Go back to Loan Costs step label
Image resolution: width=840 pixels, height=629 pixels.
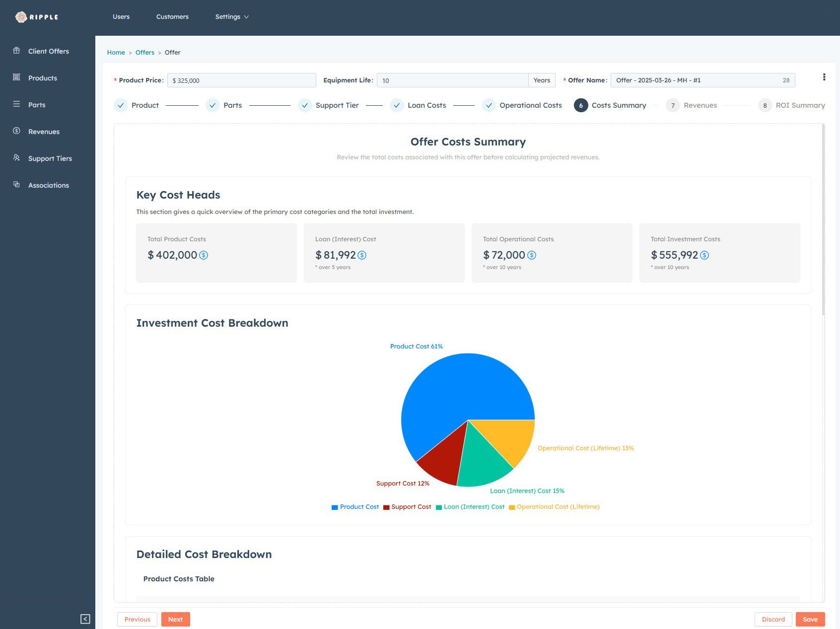pyautogui.click(x=427, y=105)
